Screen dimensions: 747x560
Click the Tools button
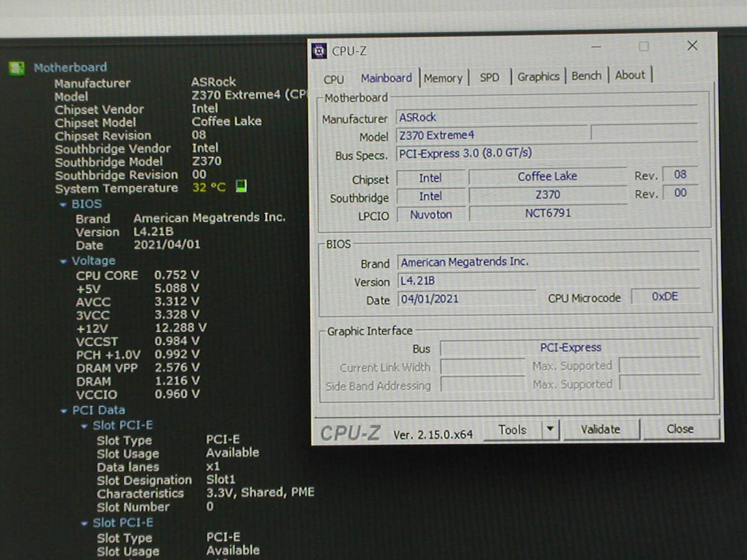pos(512,429)
